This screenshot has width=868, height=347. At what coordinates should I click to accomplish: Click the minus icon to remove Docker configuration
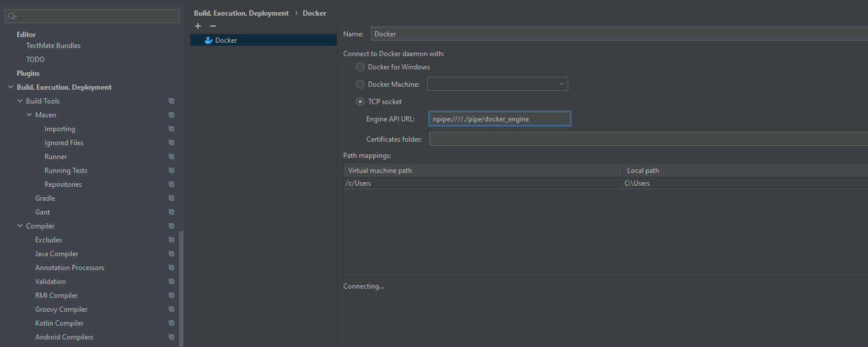212,26
